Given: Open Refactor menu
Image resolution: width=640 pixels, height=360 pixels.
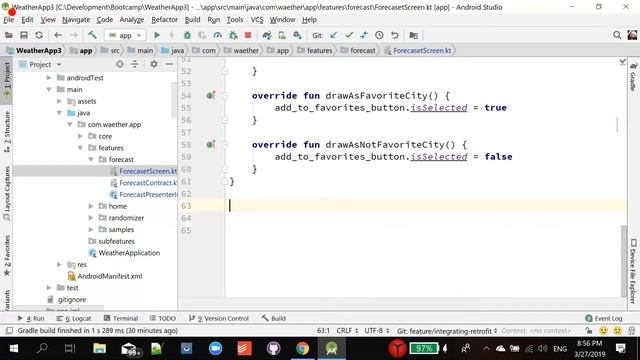Looking at the screenshot, I should pyautogui.click(x=164, y=20).
